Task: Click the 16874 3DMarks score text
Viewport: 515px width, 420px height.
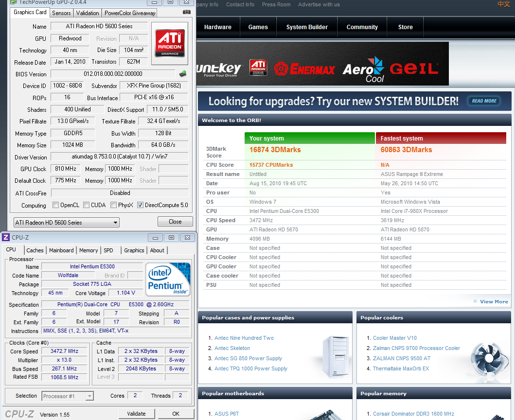Action: click(x=275, y=150)
